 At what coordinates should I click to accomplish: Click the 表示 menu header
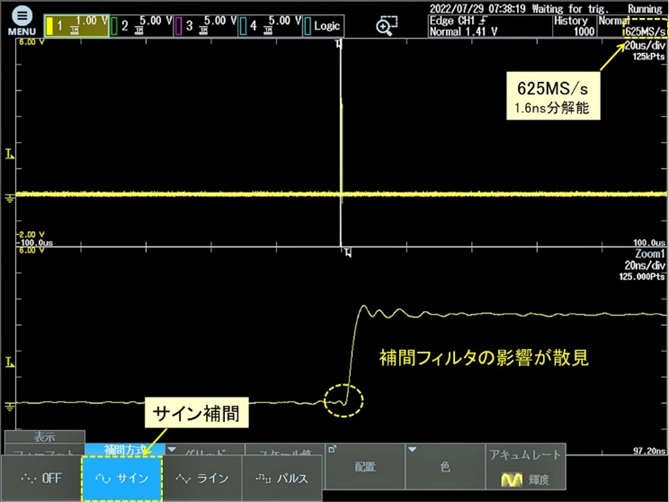click(45, 436)
